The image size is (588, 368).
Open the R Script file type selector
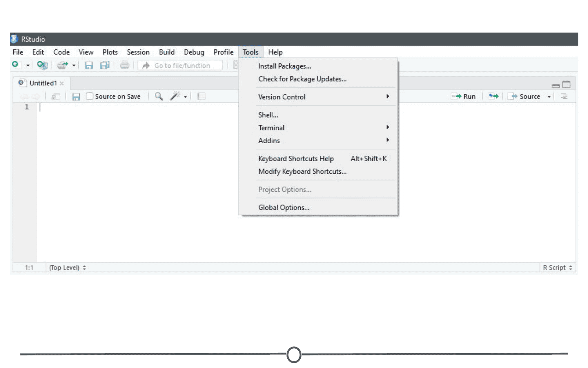[x=557, y=268]
